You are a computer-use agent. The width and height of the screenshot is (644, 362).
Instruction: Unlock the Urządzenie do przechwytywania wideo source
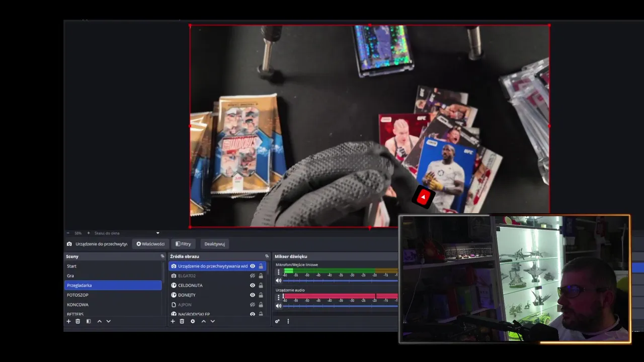(x=261, y=266)
